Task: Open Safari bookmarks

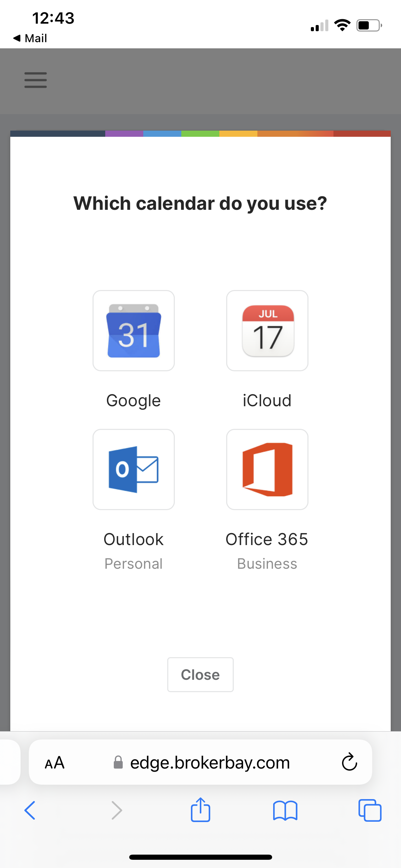Action: point(285,810)
